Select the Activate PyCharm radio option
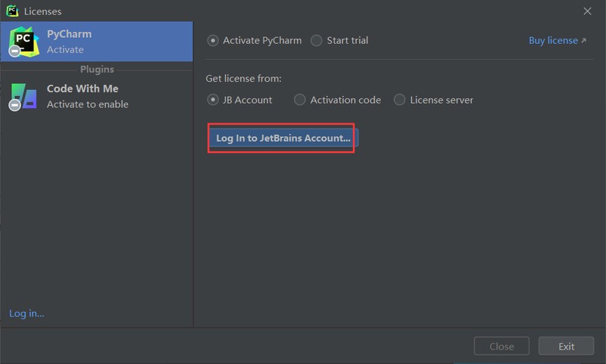Screen dimensions: 606x364 213,40
